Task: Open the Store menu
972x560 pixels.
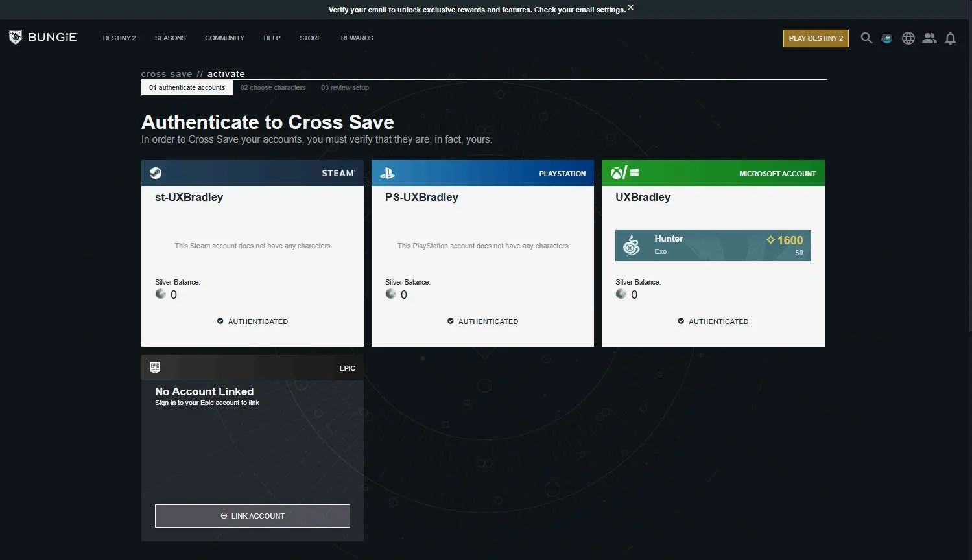Action: point(311,38)
